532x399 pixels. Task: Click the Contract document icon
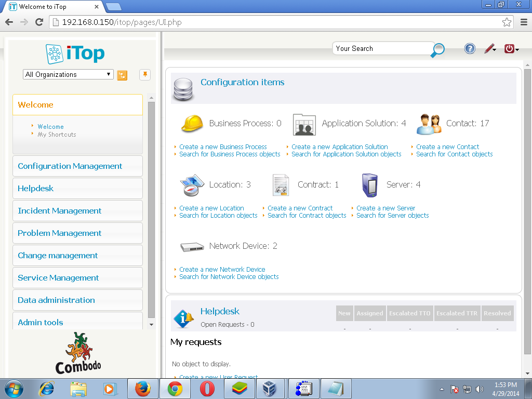[281, 185]
